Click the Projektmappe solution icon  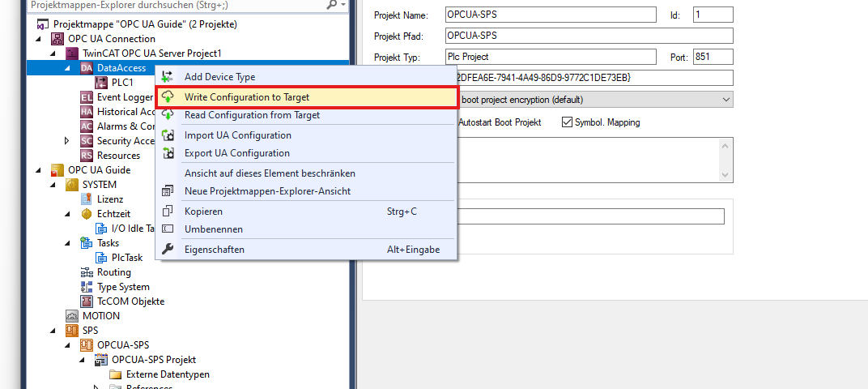43,24
